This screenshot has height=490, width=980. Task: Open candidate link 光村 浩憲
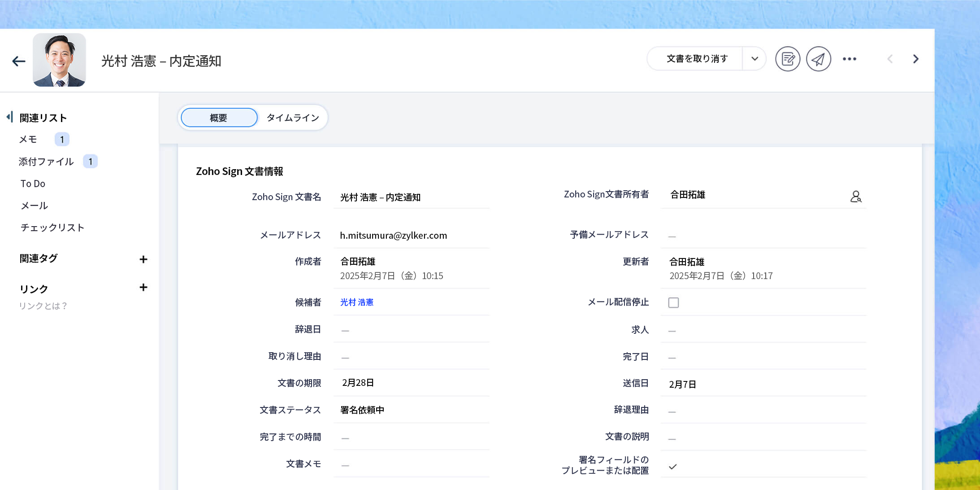[356, 302]
